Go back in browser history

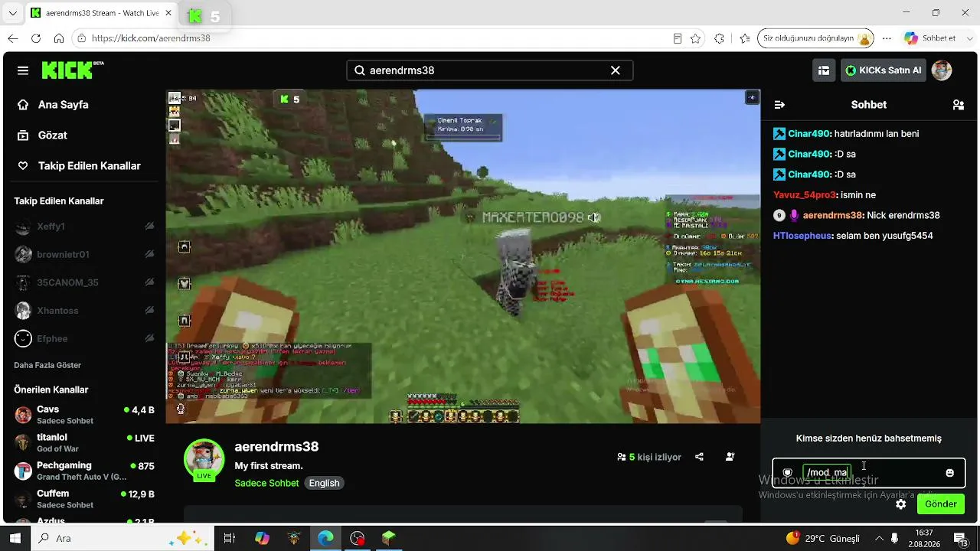pos(13,38)
